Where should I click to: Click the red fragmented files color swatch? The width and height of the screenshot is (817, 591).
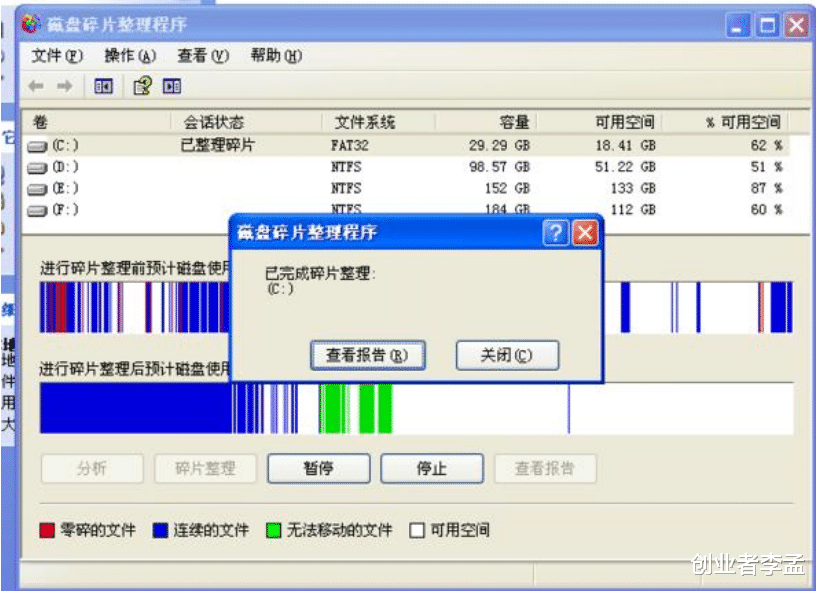(x=44, y=530)
